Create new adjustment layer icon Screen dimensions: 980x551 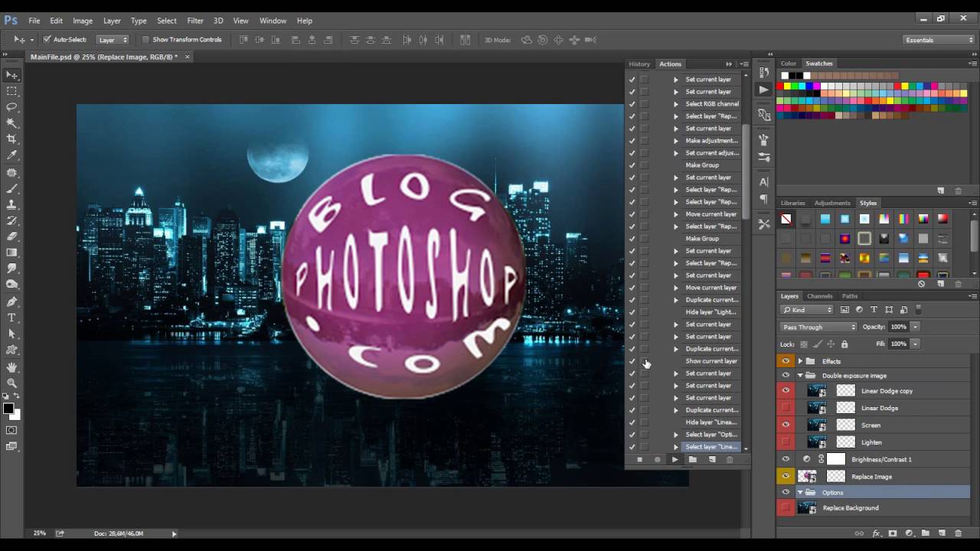click(909, 533)
